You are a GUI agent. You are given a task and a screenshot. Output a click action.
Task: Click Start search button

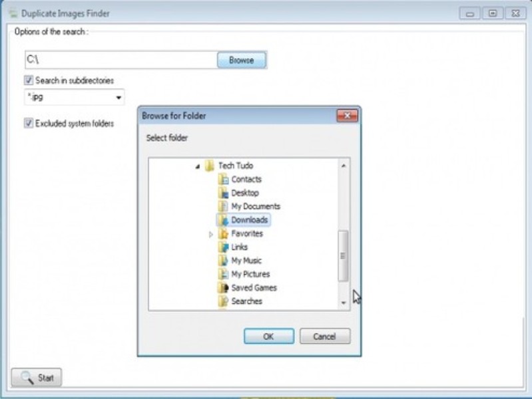point(37,378)
